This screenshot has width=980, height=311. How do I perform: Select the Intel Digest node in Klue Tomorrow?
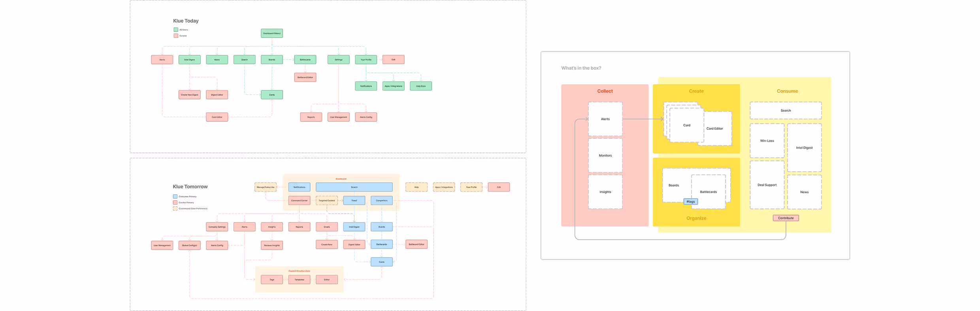[354, 227]
